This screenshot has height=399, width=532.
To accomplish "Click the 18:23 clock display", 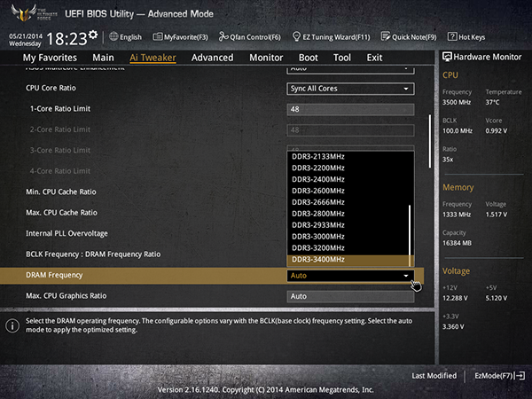I will coord(66,39).
